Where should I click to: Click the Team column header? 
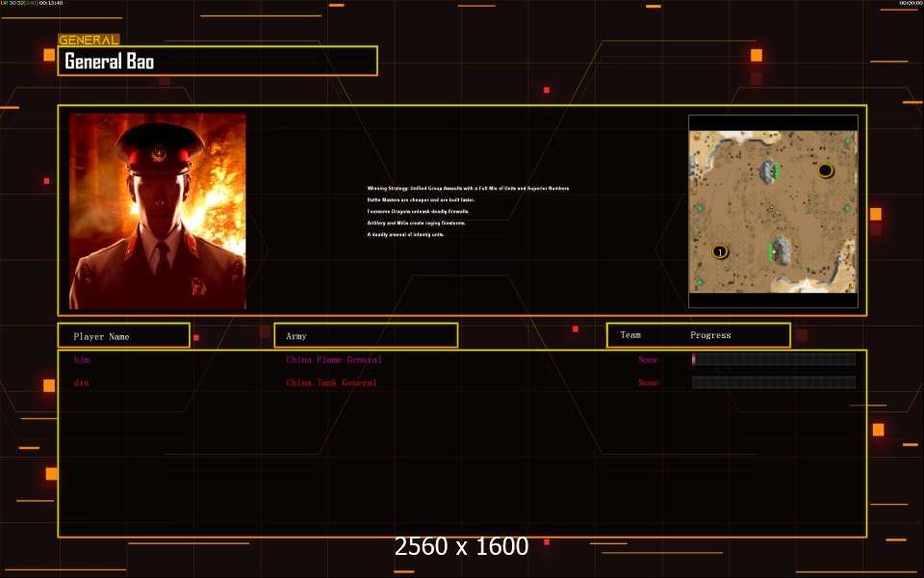(x=630, y=335)
